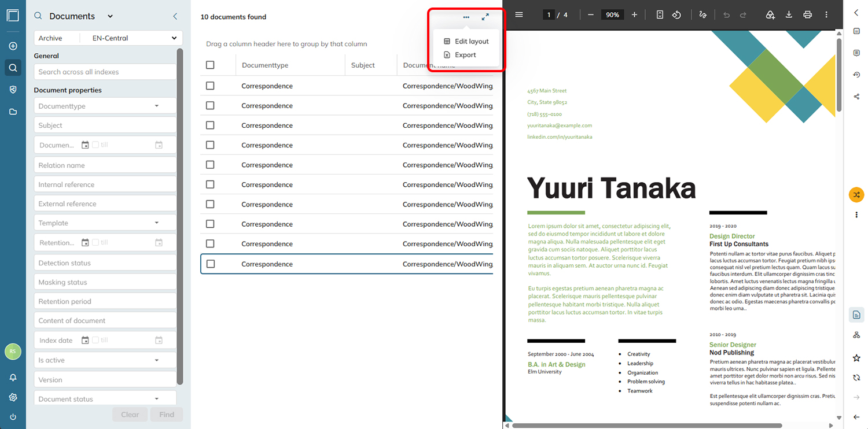
Task: Open the folder icon in left navigation
Action: 13,112
